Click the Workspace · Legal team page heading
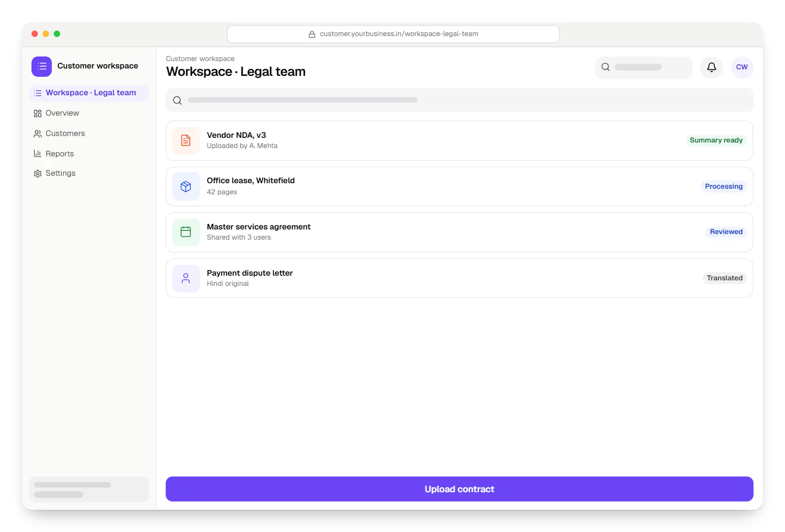785x532 pixels. (236, 72)
